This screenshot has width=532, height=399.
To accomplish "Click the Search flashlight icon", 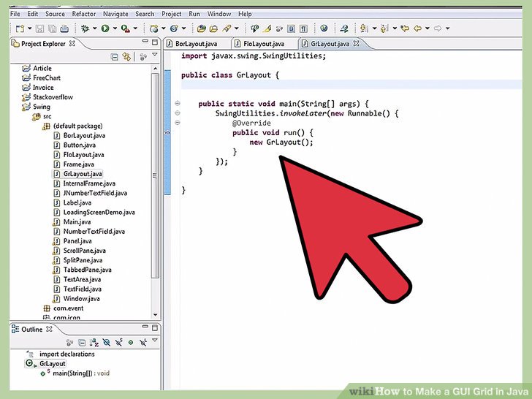I will click(227, 28).
